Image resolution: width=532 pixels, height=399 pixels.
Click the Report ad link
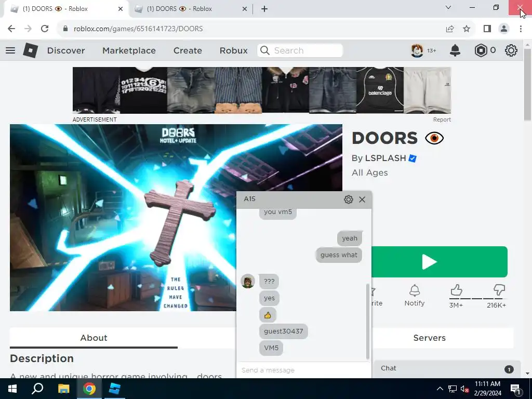pos(442,119)
